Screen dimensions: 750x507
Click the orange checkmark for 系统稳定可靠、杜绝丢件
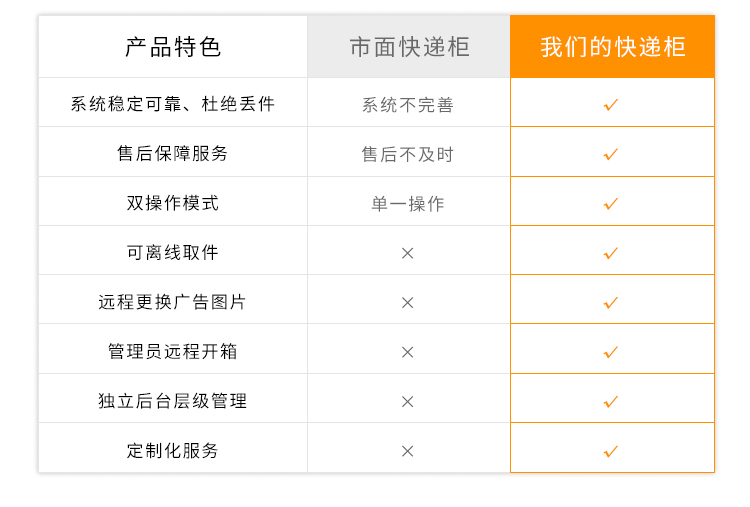[611, 105]
